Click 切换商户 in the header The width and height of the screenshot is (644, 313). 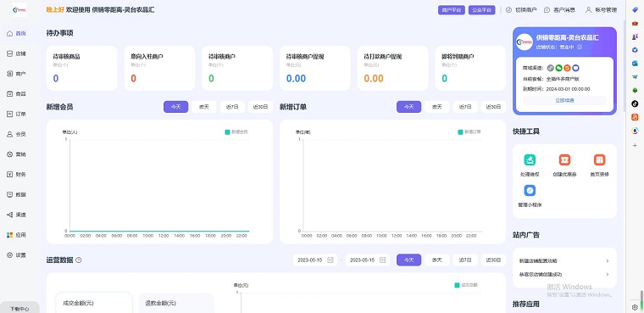[x=521, y=10]
